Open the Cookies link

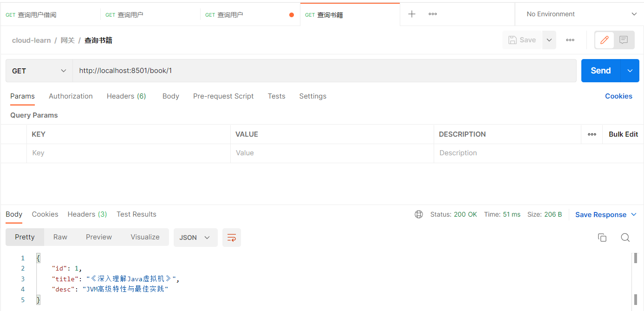pyautogui.click(x=618, y=96)
